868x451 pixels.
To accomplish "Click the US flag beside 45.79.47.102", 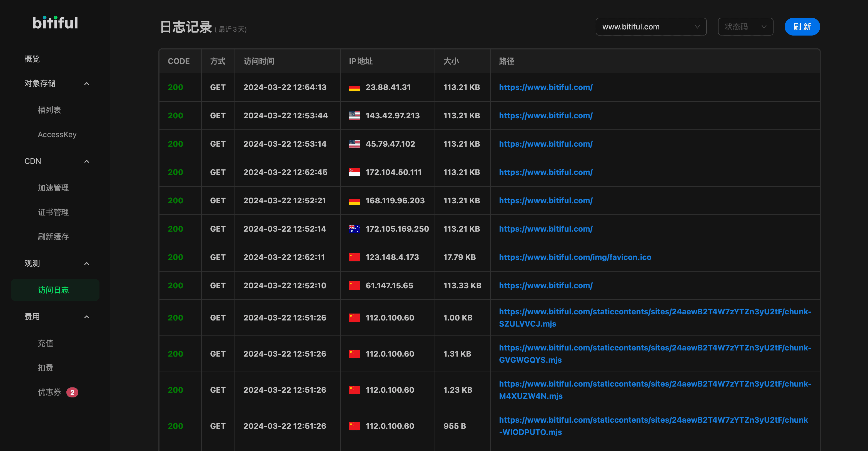I will 354,144.
